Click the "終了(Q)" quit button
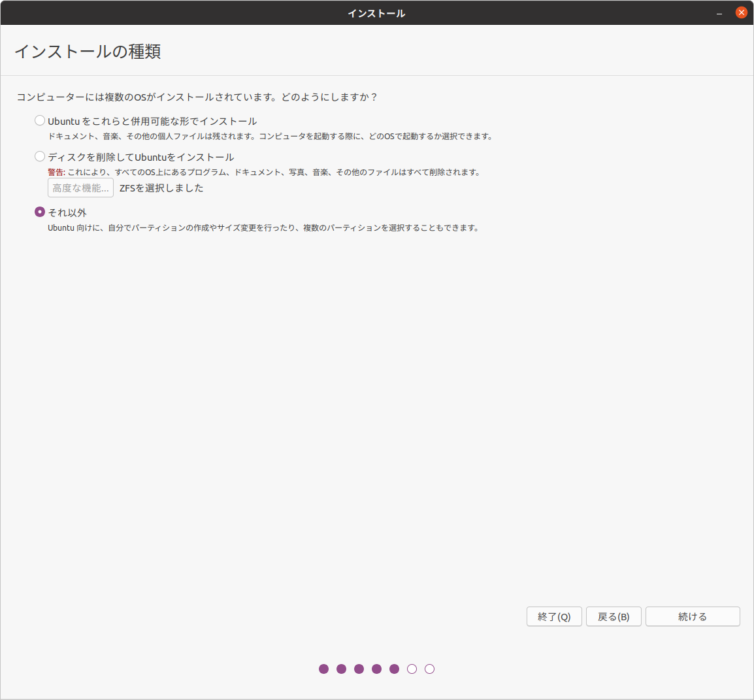Viewport: 754px width, 700px height. pyautogui.click(x=554, y=616)
